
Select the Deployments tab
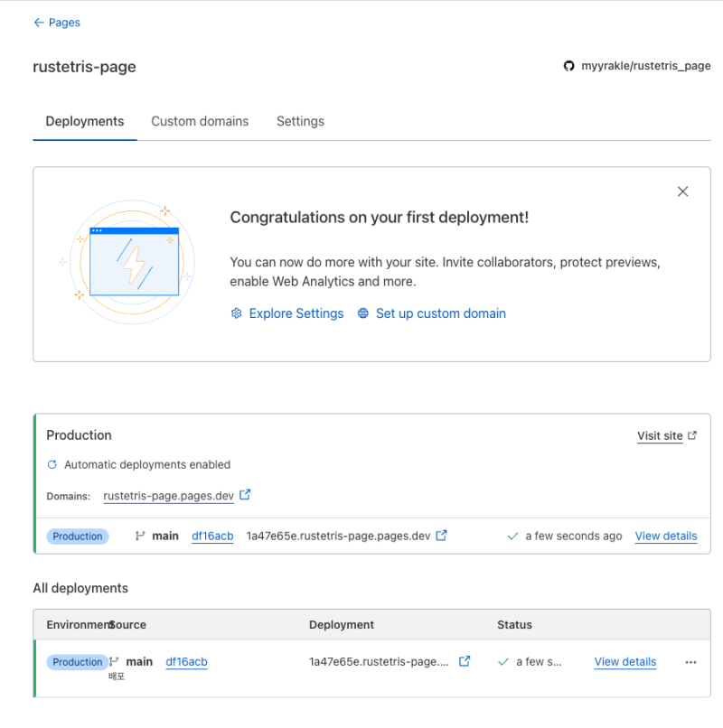click(85, 121)
